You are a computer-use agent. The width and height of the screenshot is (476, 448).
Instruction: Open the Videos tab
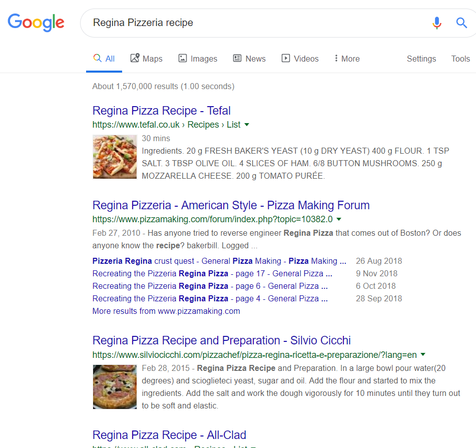(x=300, y=59)
